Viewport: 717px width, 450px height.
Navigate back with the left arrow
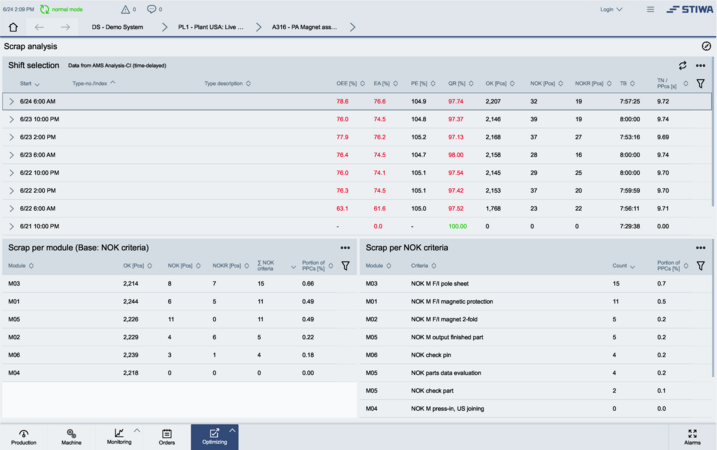(x=39, y=27)
